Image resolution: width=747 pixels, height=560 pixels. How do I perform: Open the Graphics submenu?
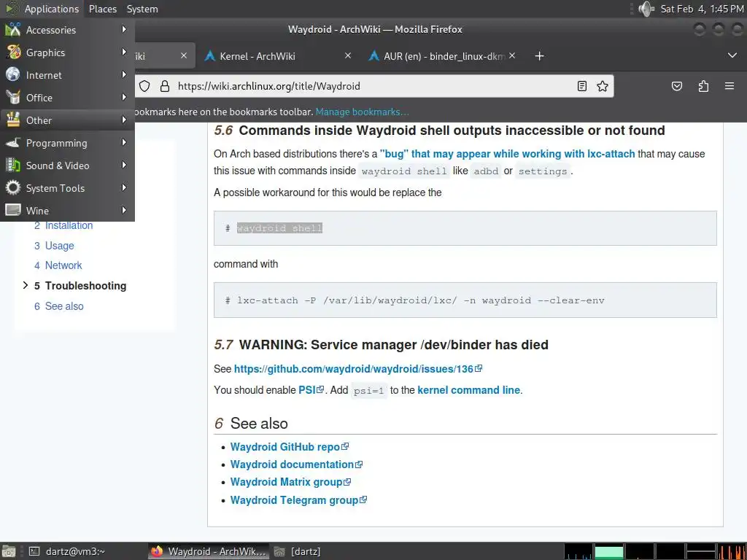tap(67, 52)
